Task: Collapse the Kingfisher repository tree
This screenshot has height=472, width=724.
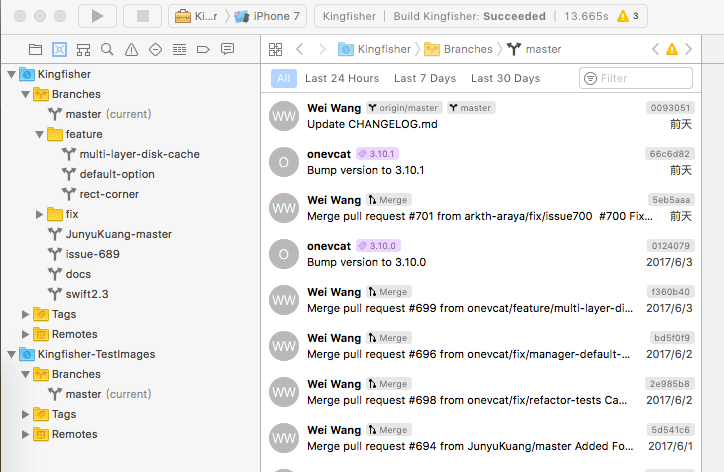Action: [12, 74]
